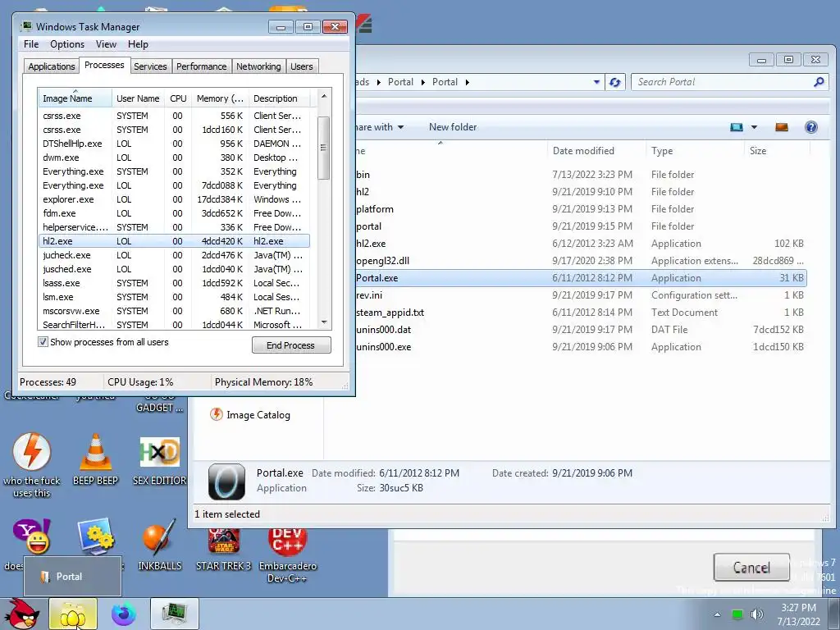Viewport: 840px width, 630px height.
Task: Open the gear computer desktop icon
Action: click(95, 536)
